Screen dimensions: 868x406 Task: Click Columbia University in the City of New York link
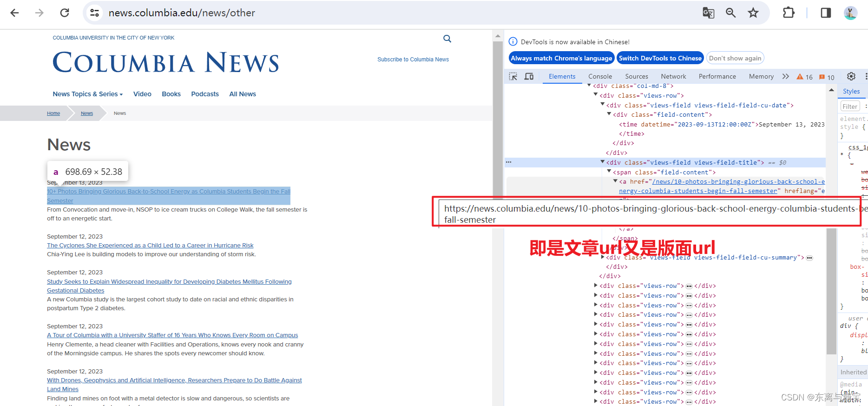pyautogui.click(x=113, y=38)
